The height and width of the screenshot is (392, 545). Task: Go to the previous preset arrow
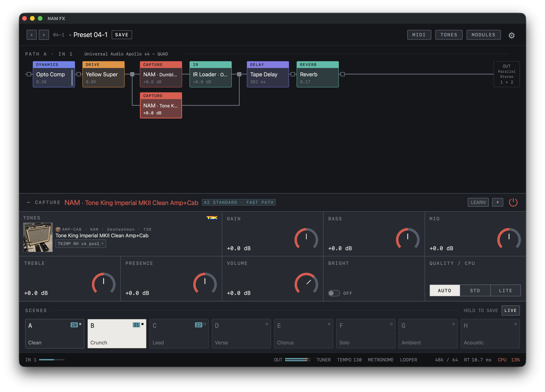click(31, 35)
